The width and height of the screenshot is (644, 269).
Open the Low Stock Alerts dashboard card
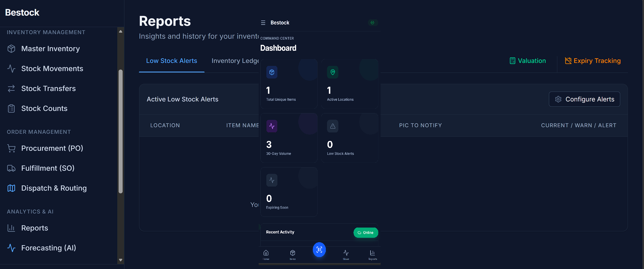pyautogui.click(x=350, y=138)
